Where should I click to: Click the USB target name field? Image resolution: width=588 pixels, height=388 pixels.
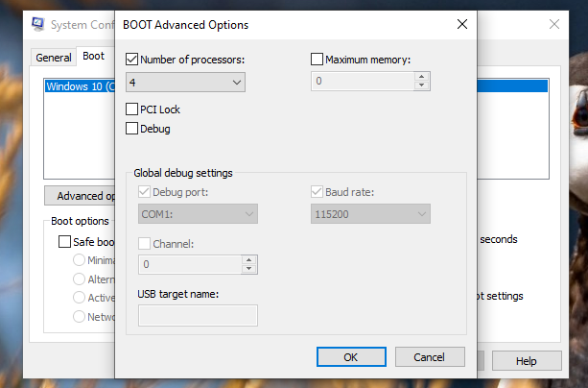tap(198, 315)
